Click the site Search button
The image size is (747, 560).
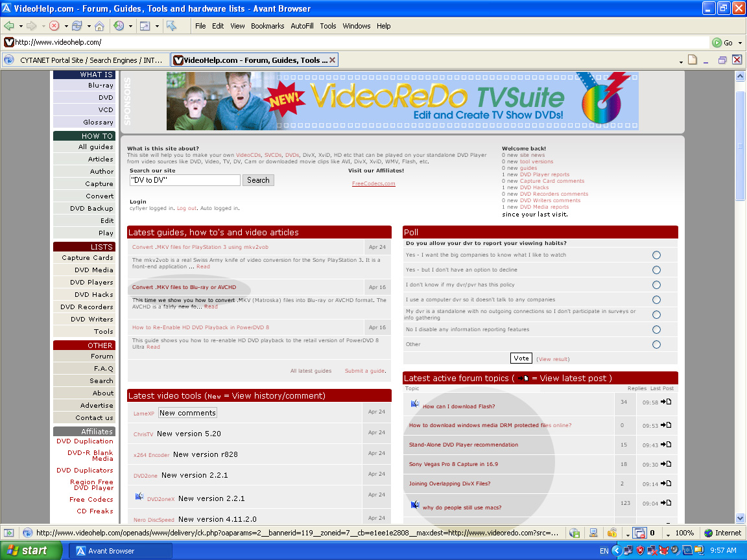[x=258, y=180]
